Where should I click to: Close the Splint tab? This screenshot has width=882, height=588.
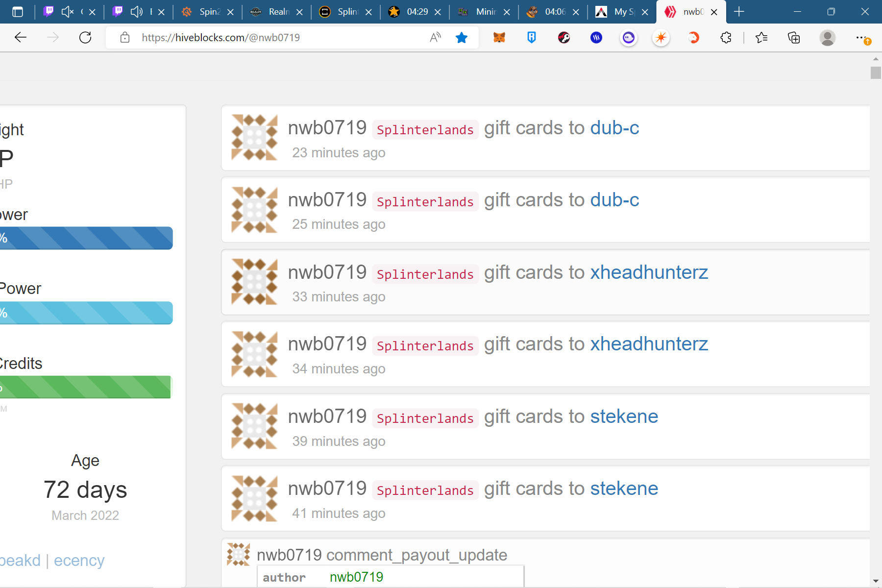coord(369,12)
